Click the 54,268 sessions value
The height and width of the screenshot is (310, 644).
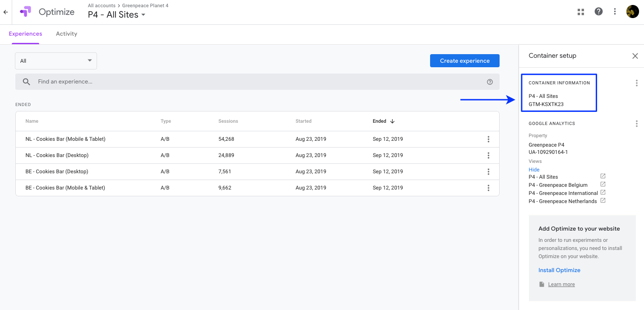pos(226,139)
